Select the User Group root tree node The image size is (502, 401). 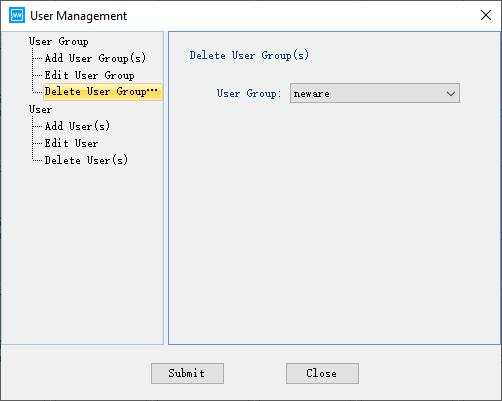(59, 42)
